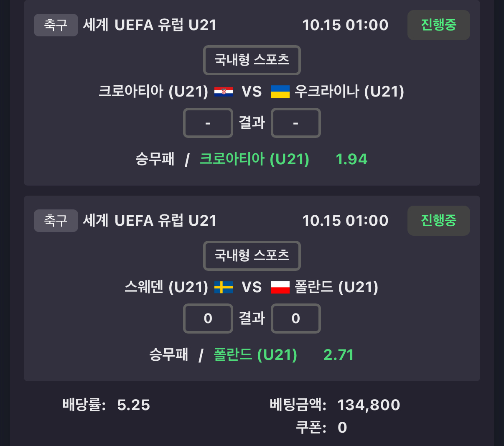This screenshot has height=446, width=504.
Task: Click Poland's result score box showing 0
Action: [295, 319]
